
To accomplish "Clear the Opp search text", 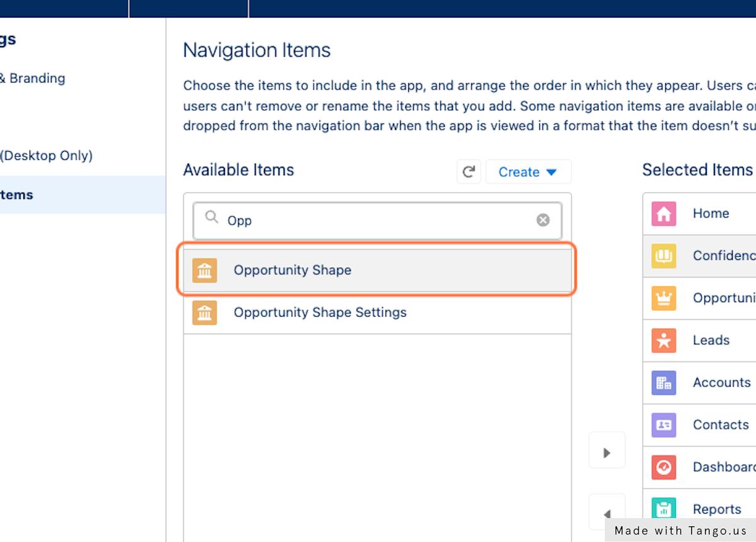I will coord(543,220).
